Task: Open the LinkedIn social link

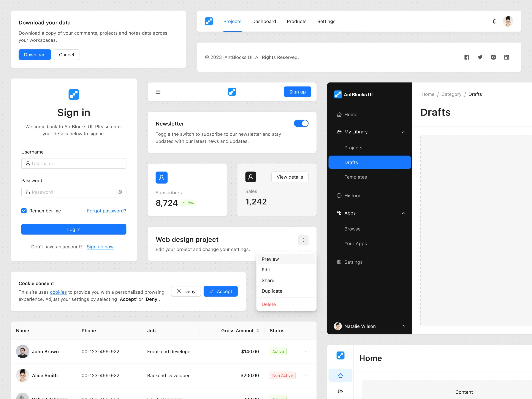Action: pos(507,57)
